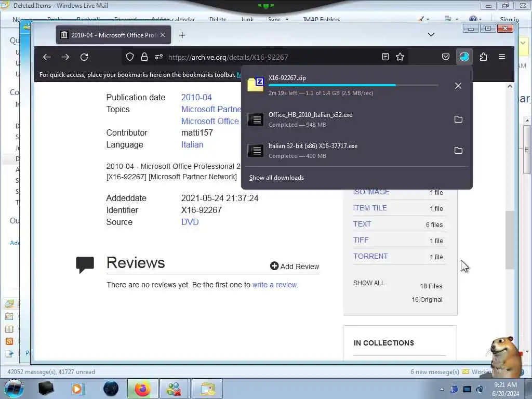Click the site security padlock icon
Screen dimensions: 532x399
coord(144,57)
